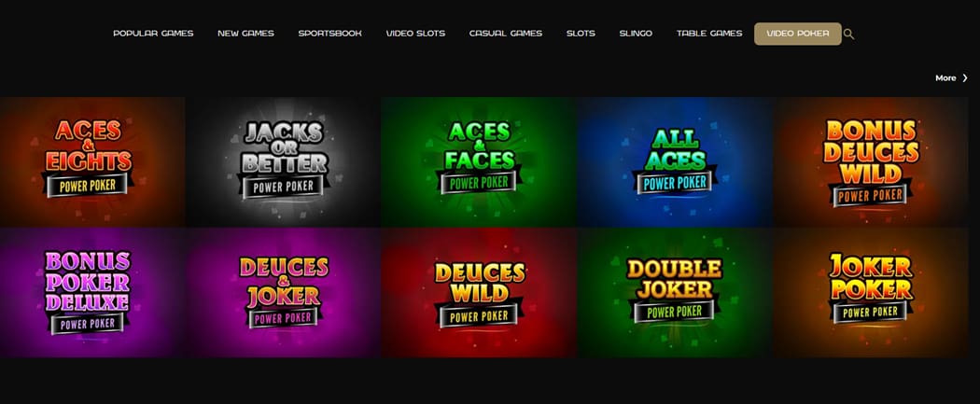Click the highlighted Video Poker tab
This screenshot has height=404, width=980.
pyautogui.click(x=797, y=34)
